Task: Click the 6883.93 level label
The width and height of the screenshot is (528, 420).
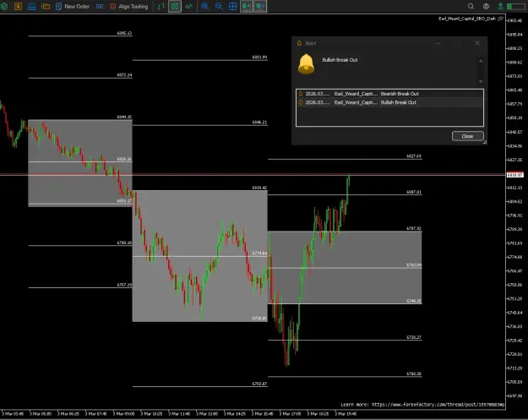Action: (259, 57)
